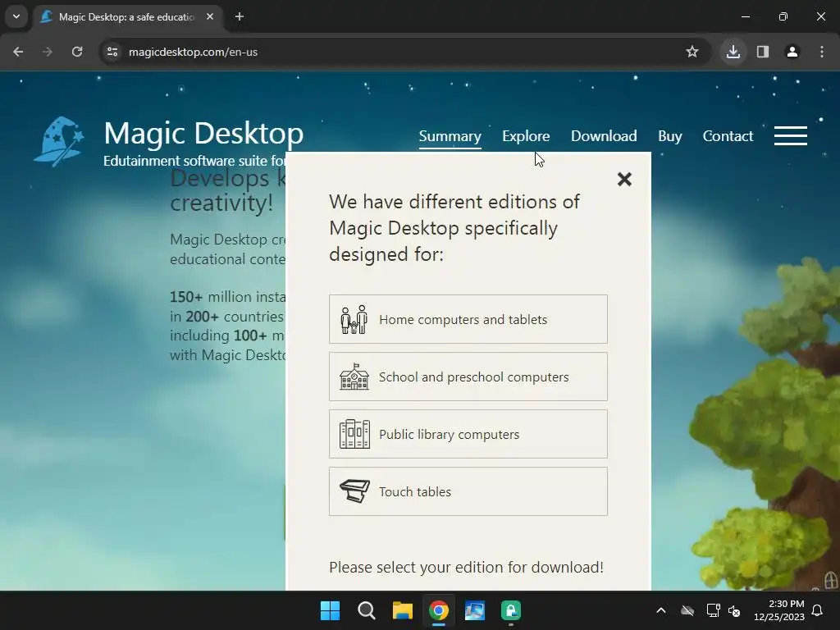Click the address bar URL magicdesktop.com/en-us
This screenshot has width=840, height=630.
[193, 52]
